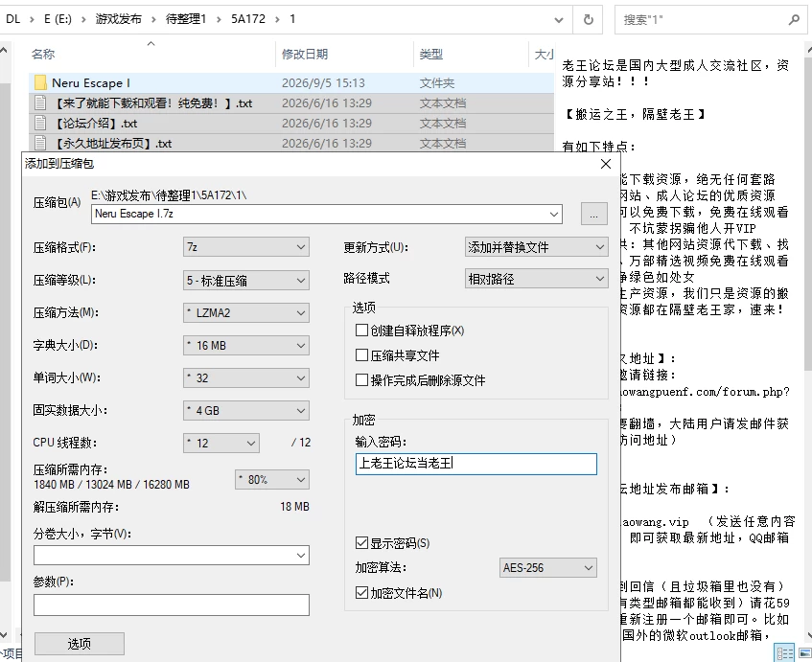The image size is (812, 662).
Task: Click the text file icon for 【永久地址发布页】.txt
Action: pyautogui.click(x=40, y=144)
